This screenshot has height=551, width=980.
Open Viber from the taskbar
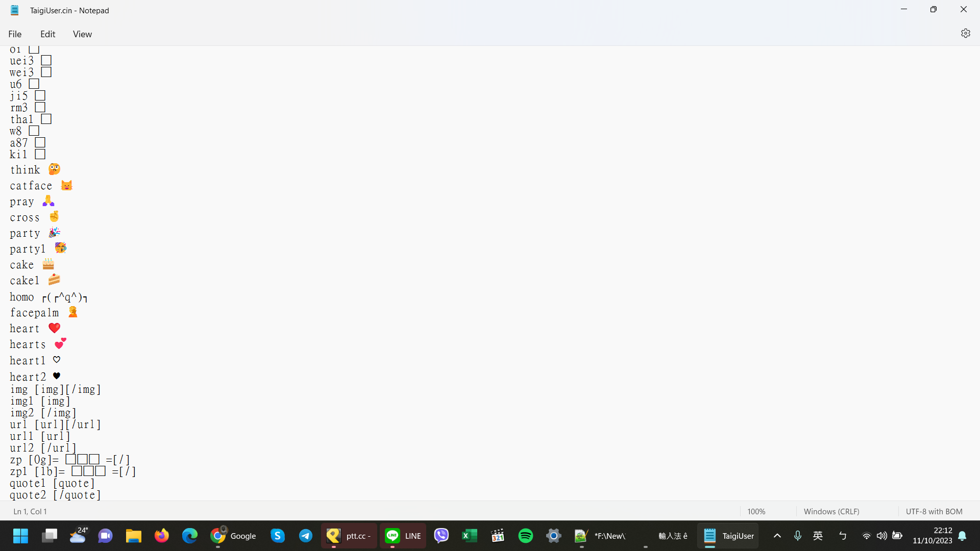coord(442,536)
